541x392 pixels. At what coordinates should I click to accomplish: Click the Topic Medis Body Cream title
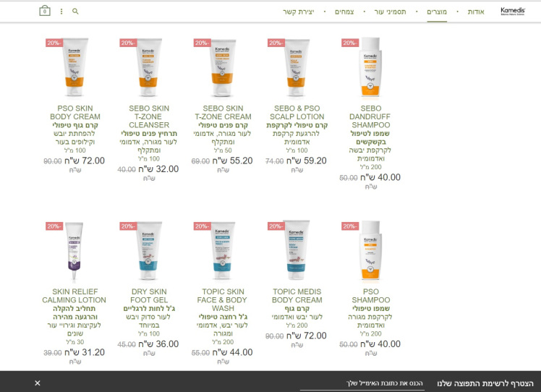point(297,296)
